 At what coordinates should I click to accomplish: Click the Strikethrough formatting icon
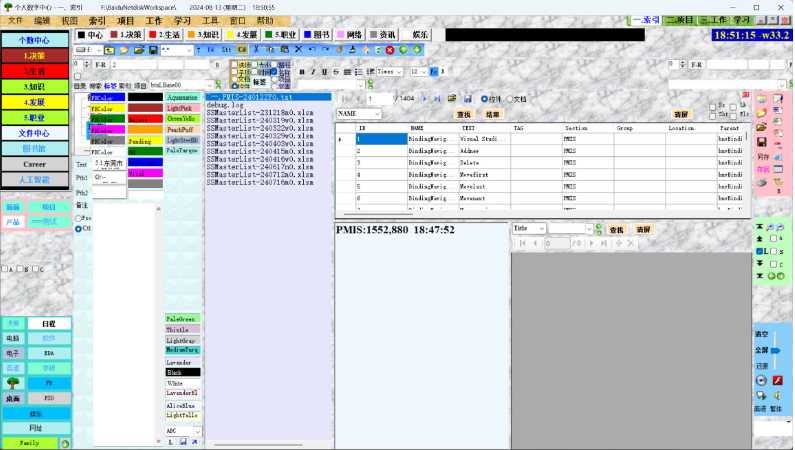click(336, 72)
